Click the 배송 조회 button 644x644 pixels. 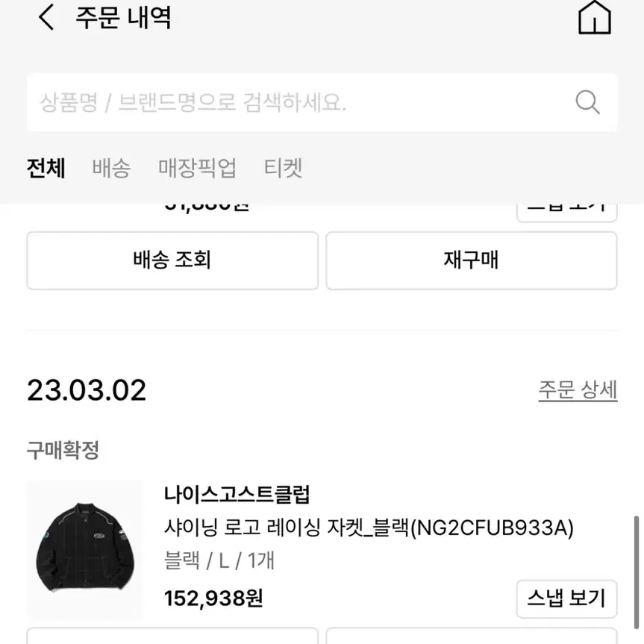pos(172,260)
